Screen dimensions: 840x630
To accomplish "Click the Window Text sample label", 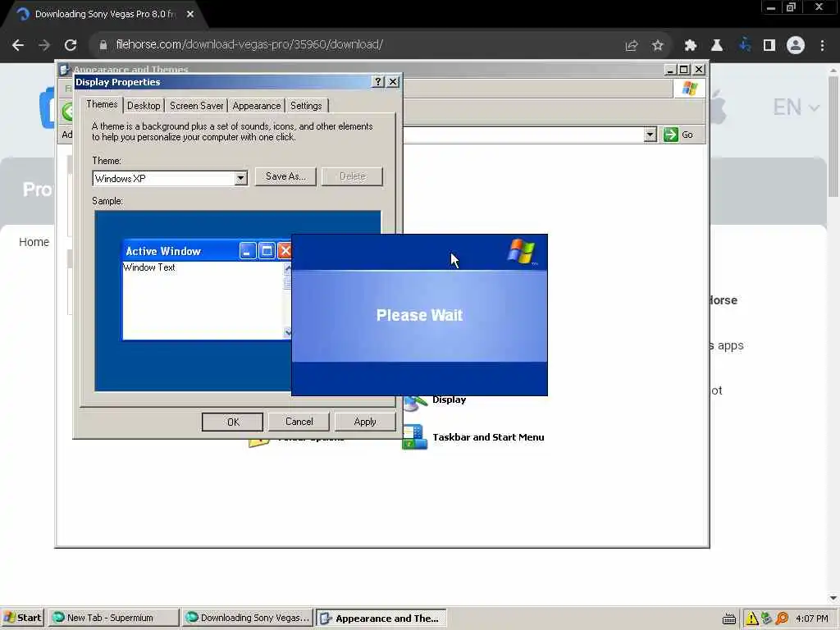I will tap(149, 267).
